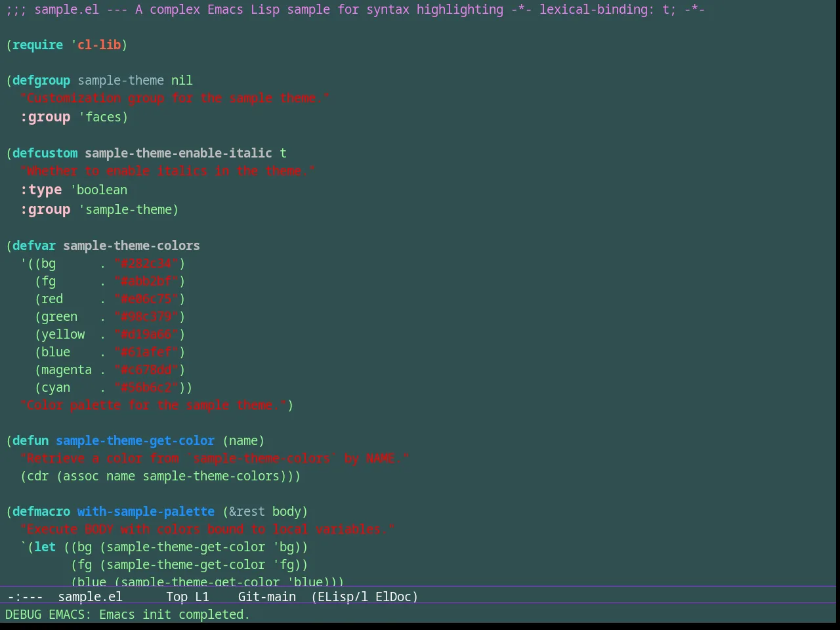
Task: Click function name "sample-theme-get-color" on the defun line
Action: (135, 441)
